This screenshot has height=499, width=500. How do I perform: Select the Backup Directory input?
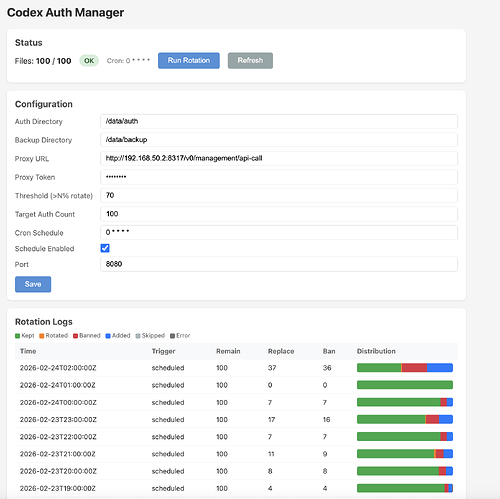point(279,140)
